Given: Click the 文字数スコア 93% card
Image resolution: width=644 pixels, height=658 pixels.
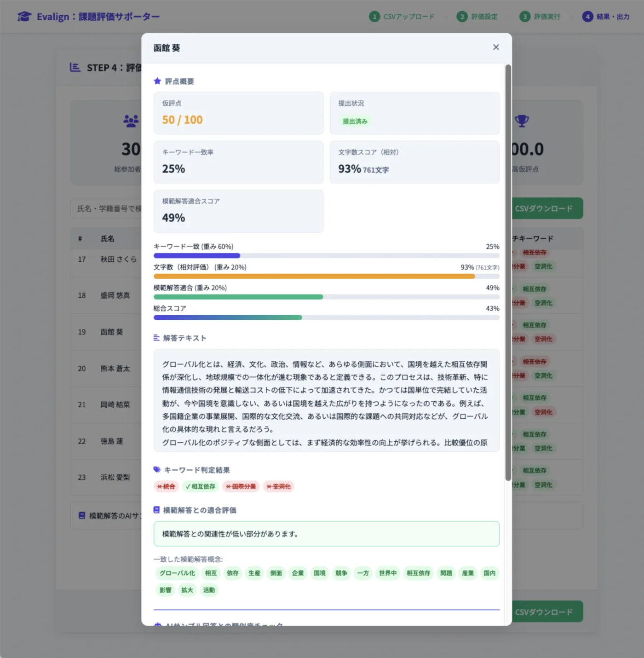Looking at the screenshot, I should tap(414, 162).
